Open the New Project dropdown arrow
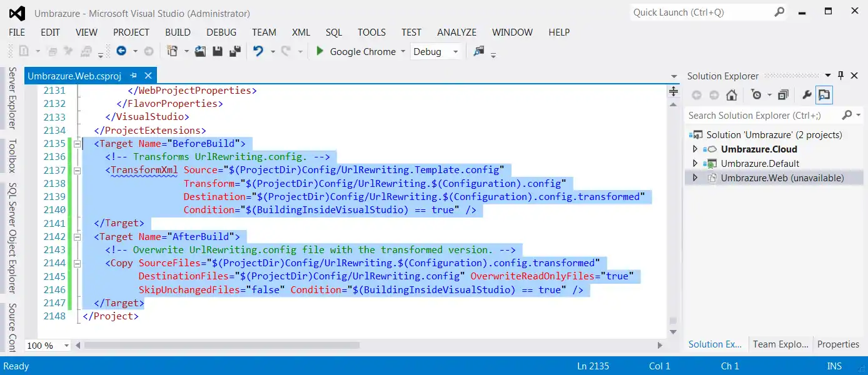Image resolution: width=868 pixels, height=375 pixels. click(186, 52)
